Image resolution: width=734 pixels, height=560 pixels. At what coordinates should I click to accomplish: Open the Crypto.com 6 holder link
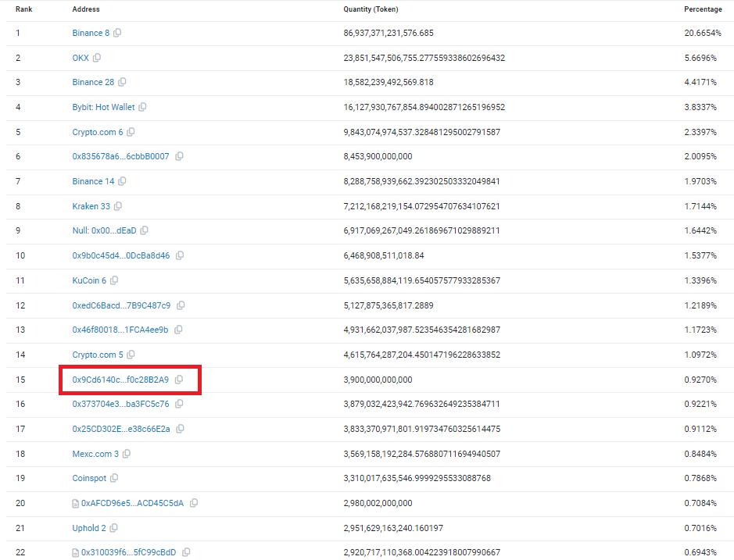98,132
